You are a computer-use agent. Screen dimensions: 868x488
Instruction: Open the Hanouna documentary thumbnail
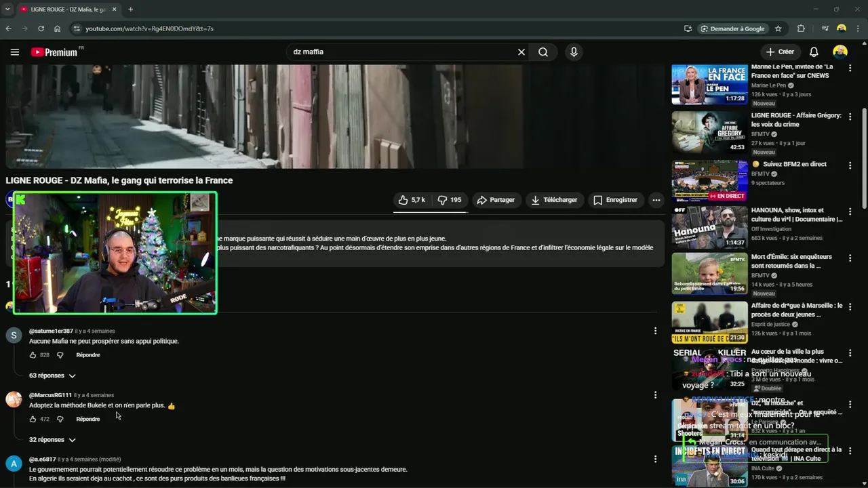click(709, 227)
